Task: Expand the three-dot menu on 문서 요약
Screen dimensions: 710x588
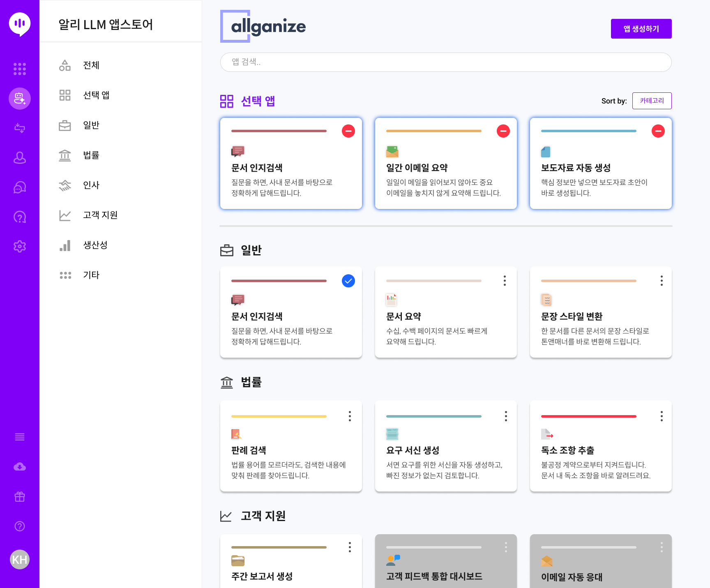Action: click(505, 281)
